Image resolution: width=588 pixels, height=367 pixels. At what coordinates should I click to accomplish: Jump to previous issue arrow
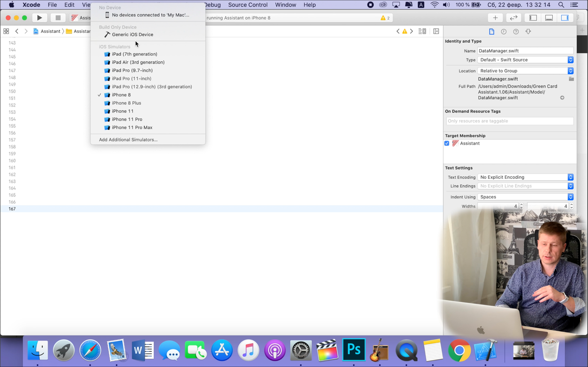[x=398, y=31]
